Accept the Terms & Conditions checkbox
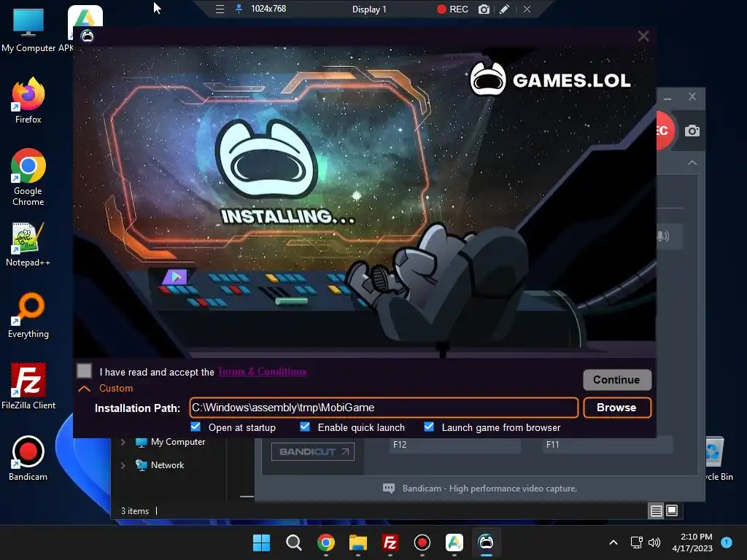The width and height of the screenshot is (747, 560). 85,371
